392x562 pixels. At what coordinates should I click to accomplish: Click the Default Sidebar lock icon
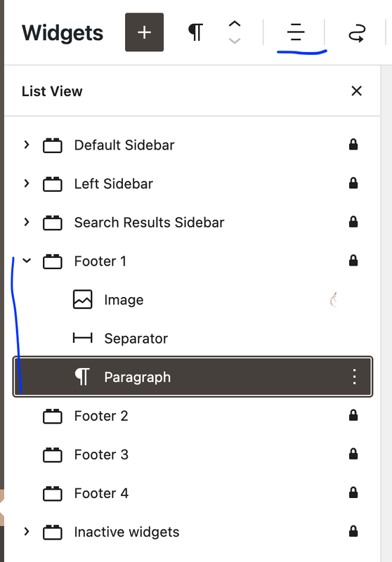pyautogui.click(x=353, y=145)
